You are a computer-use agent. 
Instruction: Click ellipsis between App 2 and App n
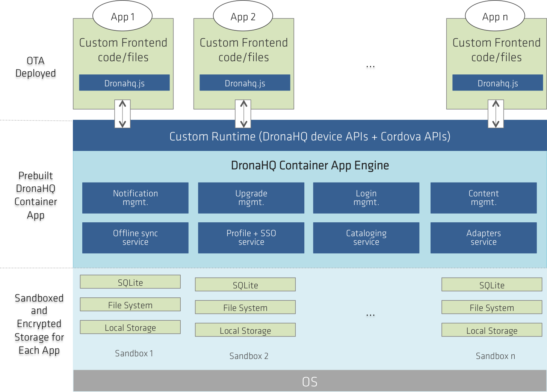pyautogui.click(x=370, y=66)
